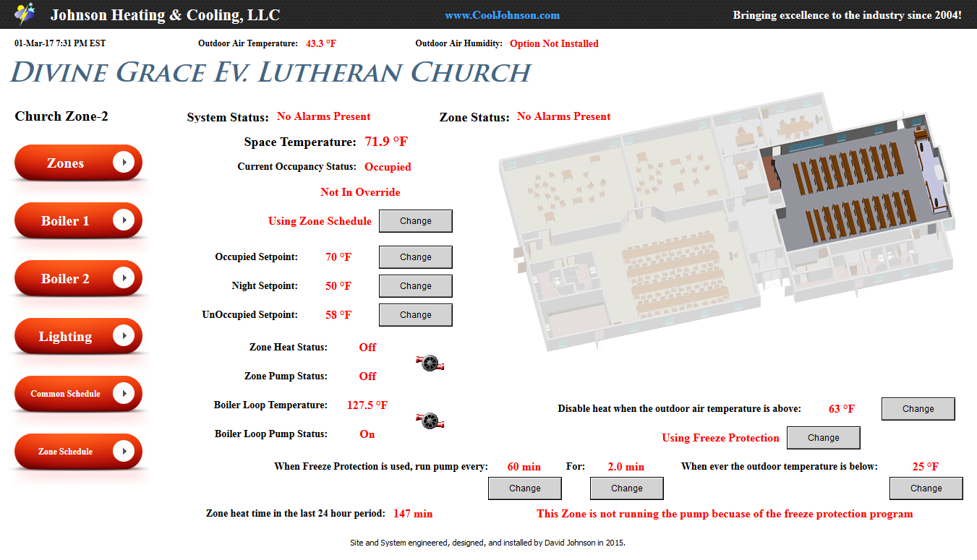Change the Using Freeze Protection setting

click(x=824, y=438)
